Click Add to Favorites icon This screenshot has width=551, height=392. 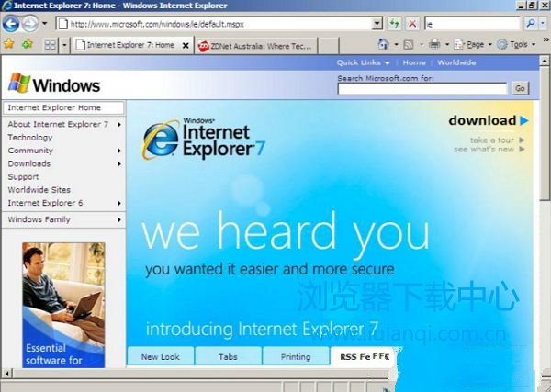[x=27, y=44]
